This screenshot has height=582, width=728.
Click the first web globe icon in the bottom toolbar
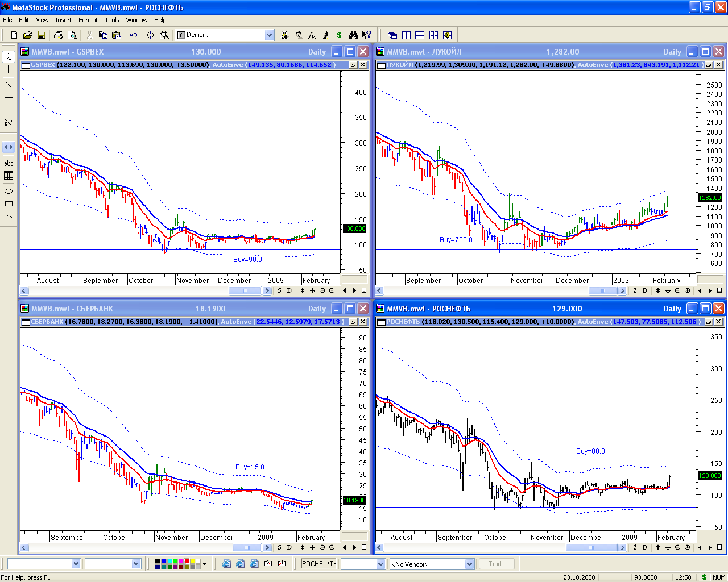pyautogui.click(x=226, y=564)
